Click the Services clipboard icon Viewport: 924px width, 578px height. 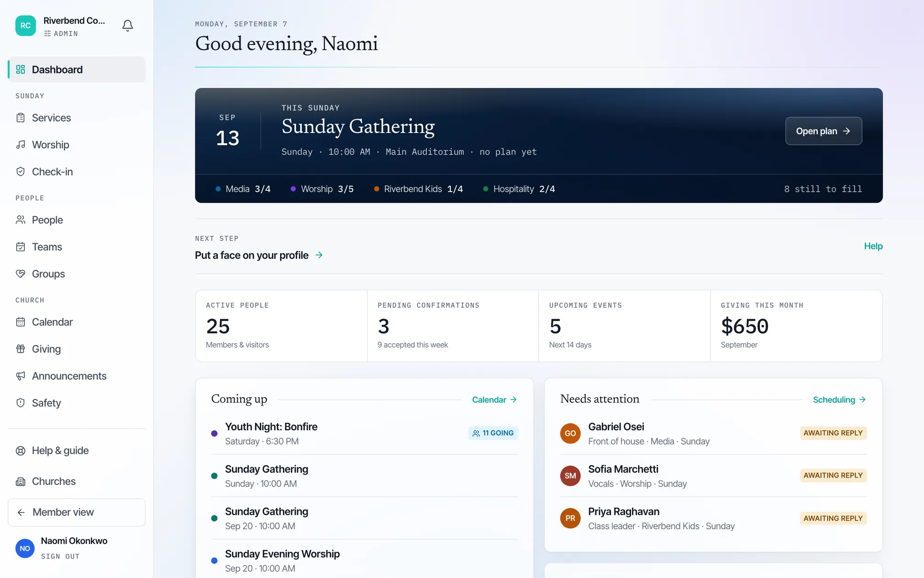tap(21, 118)
